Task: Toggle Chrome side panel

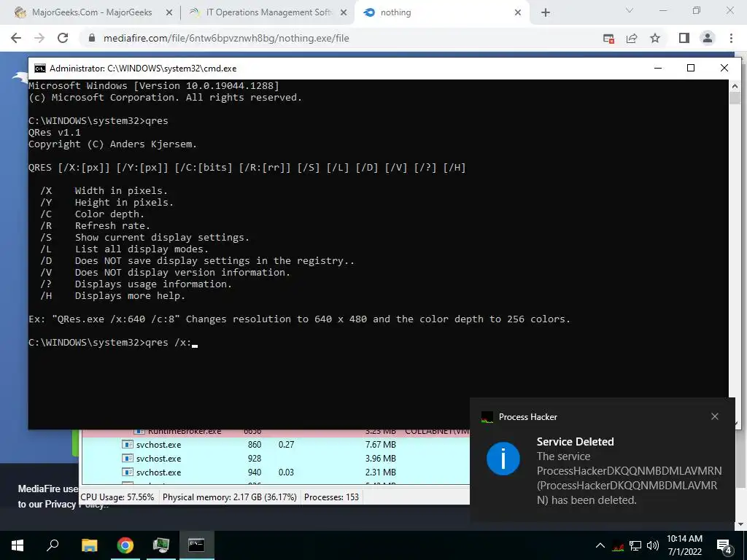Action: [684, 38]
